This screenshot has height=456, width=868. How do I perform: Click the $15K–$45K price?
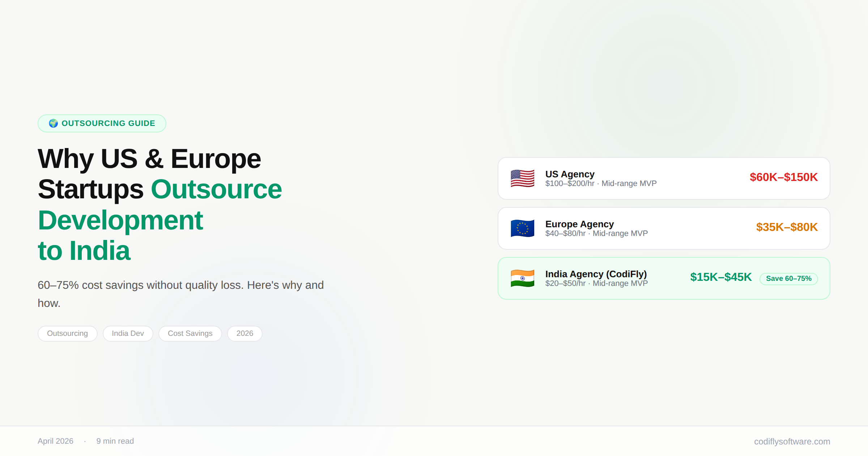click(x=721, y=277)
